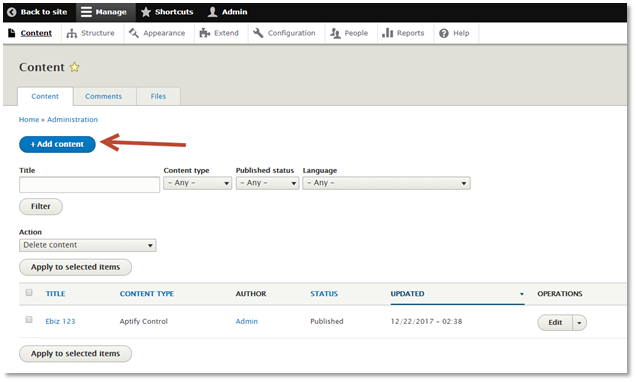
Task: Click the Back to site arrow icon
Action: click(x=12, y=12)
